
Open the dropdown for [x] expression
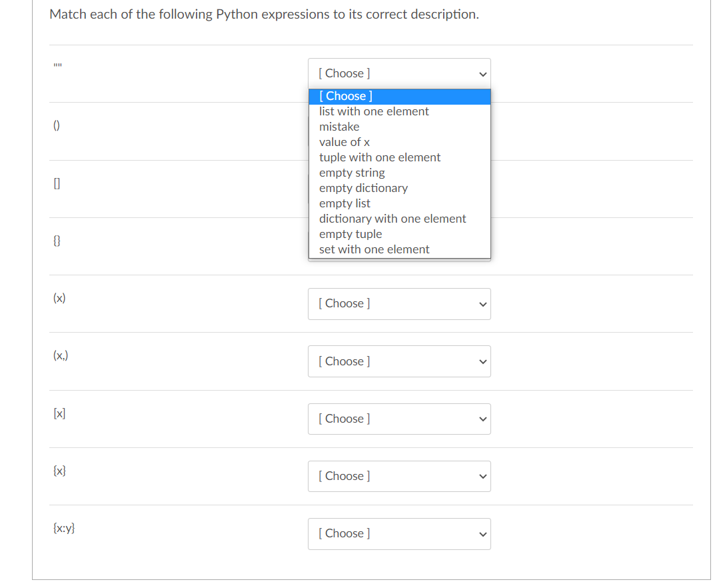click(x=398, y=419)
